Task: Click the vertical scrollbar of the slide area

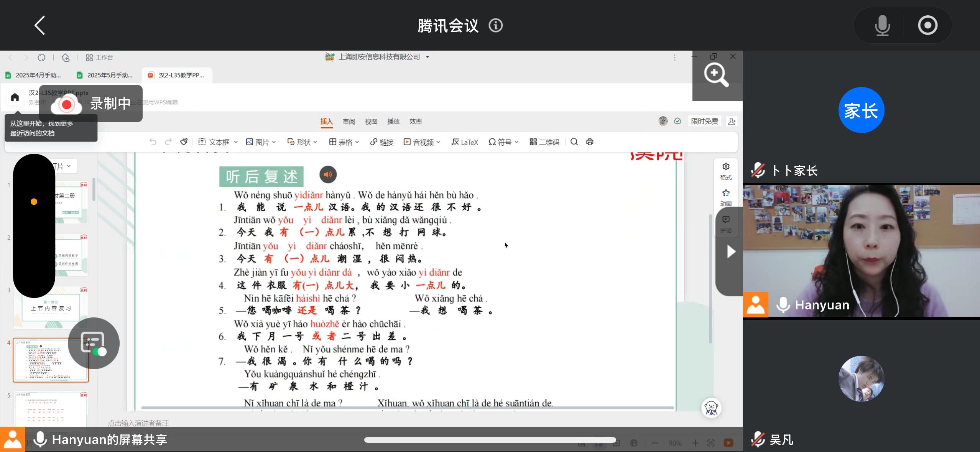Action: [710, 279]
